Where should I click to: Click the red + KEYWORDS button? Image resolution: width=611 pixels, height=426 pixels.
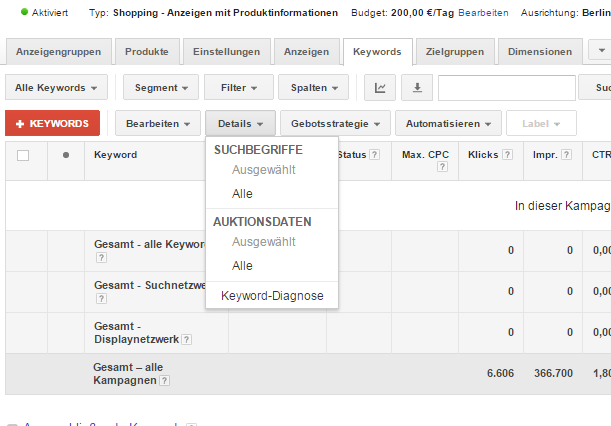(52, 124)
